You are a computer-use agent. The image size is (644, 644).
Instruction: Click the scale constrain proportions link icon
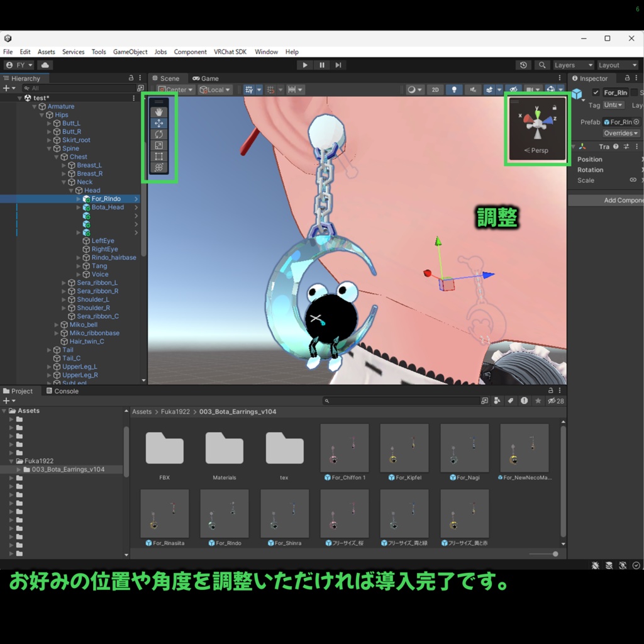point(633,180)
